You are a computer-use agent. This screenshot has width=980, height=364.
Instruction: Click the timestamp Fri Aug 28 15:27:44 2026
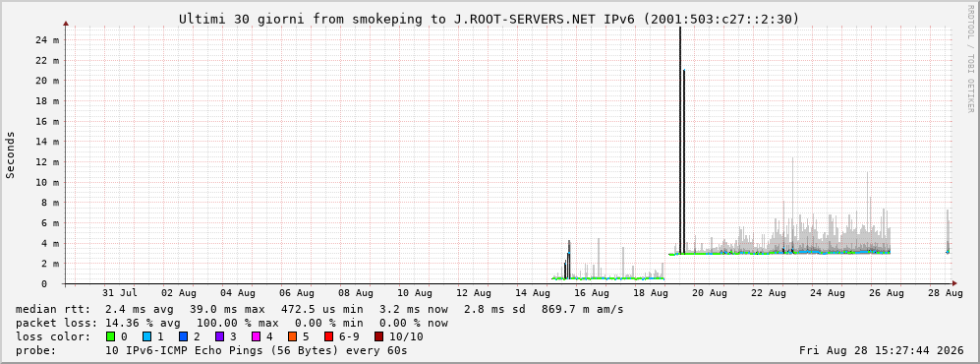[x=882, y=350]
